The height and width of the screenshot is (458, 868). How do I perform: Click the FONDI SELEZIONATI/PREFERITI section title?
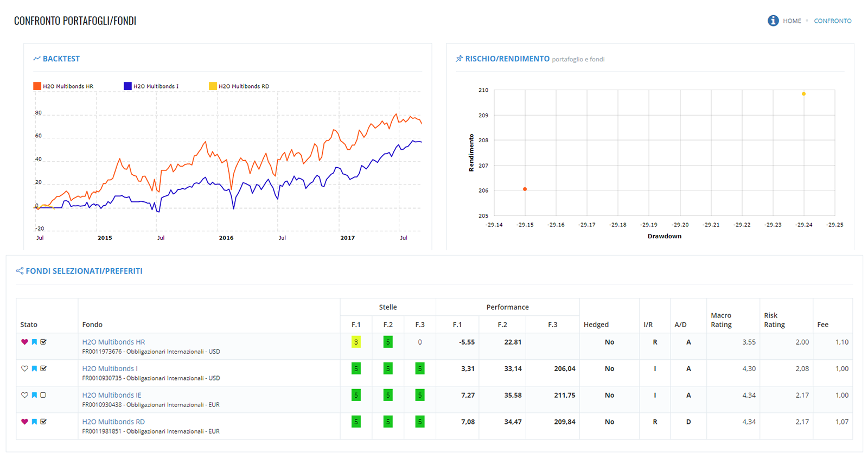84,271
